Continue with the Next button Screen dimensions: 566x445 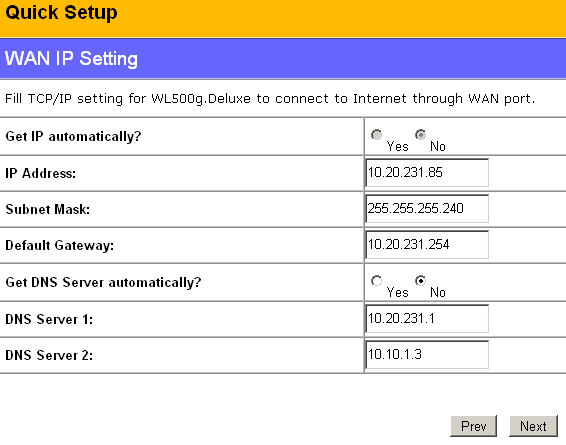tap(533, 426)
